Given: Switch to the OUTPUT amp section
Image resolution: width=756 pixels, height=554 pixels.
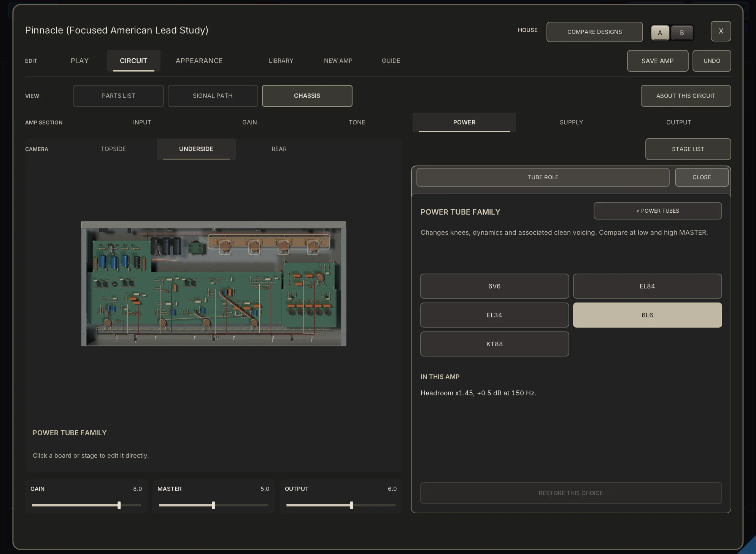Looking at the screenshot, I should [x=678, y=123].
